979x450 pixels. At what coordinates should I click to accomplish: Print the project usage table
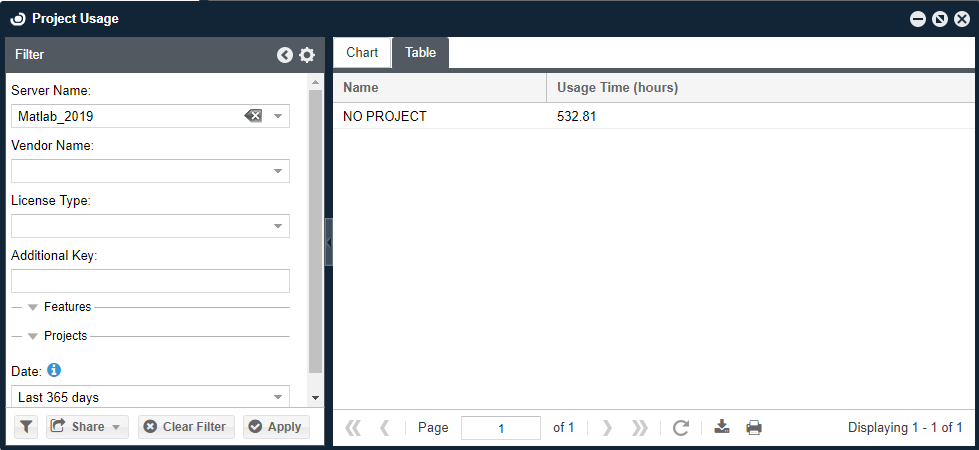pyautogui.click(x=754, y=428)
